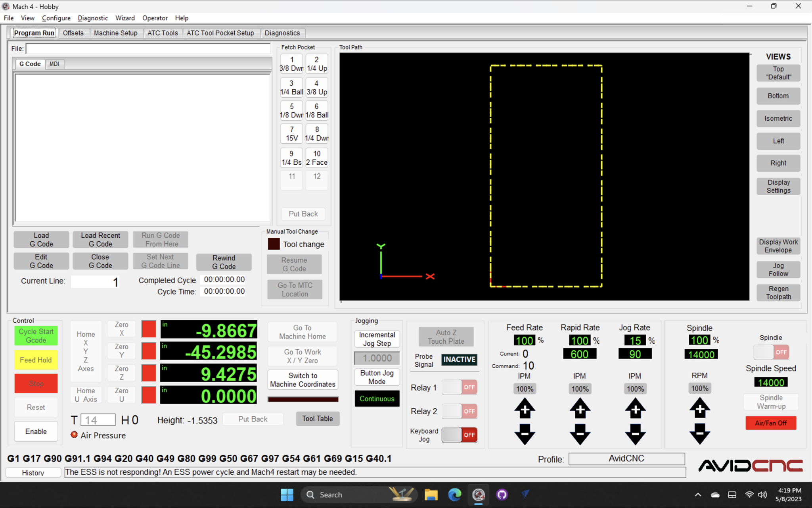Click the File path input field

click(148, 48)
